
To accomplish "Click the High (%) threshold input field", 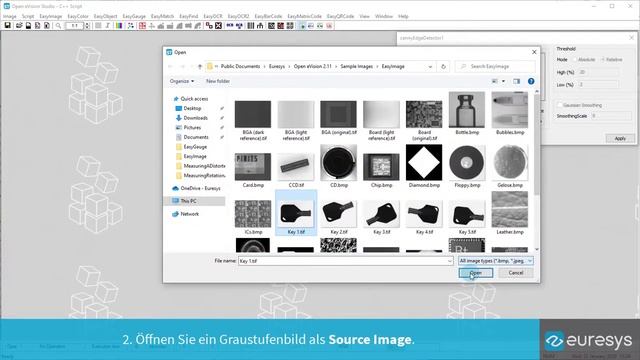I will coord(598,72).
